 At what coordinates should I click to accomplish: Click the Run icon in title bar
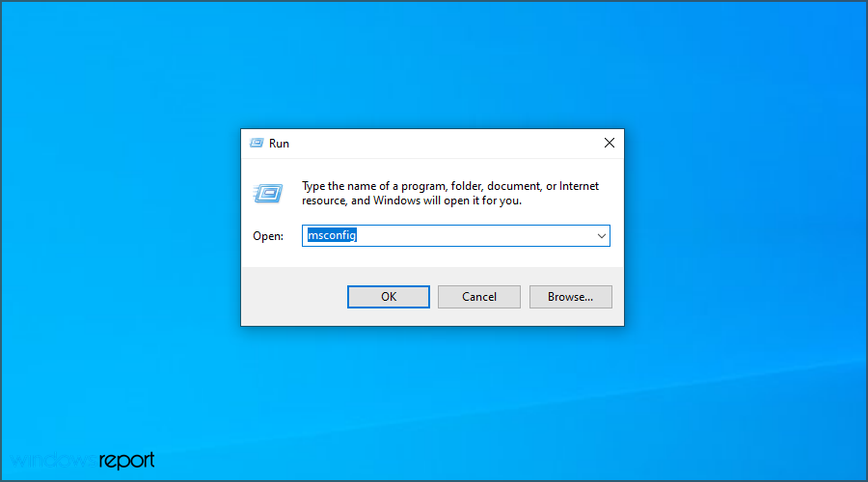point(257,144)
